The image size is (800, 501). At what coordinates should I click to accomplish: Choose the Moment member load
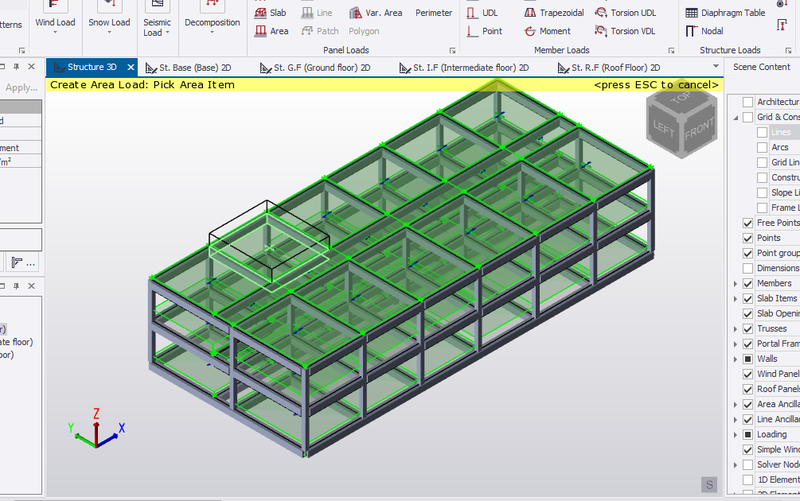coord(547,31)
